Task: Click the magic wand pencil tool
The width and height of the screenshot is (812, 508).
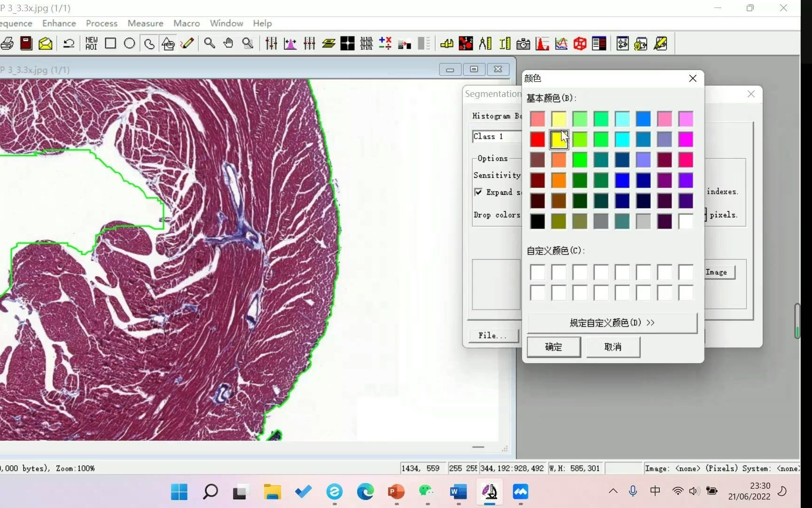Action: click(187, 43)
